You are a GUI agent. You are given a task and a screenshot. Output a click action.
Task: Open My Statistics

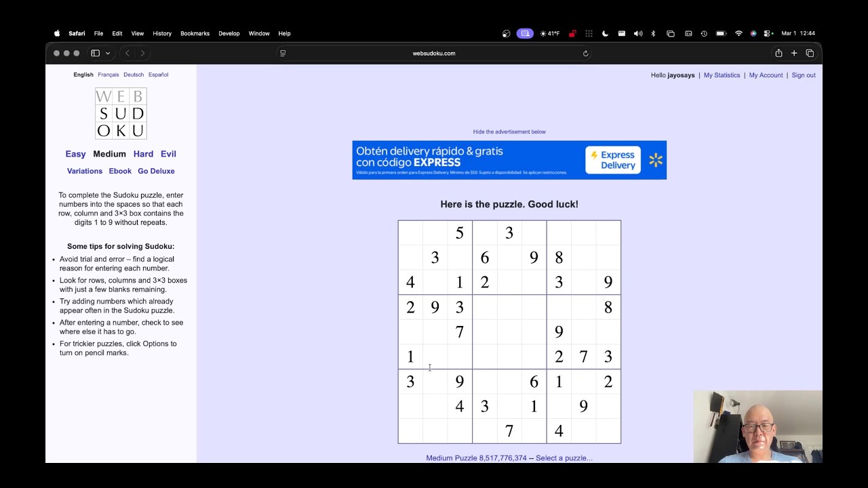click(x=722, y=75)
